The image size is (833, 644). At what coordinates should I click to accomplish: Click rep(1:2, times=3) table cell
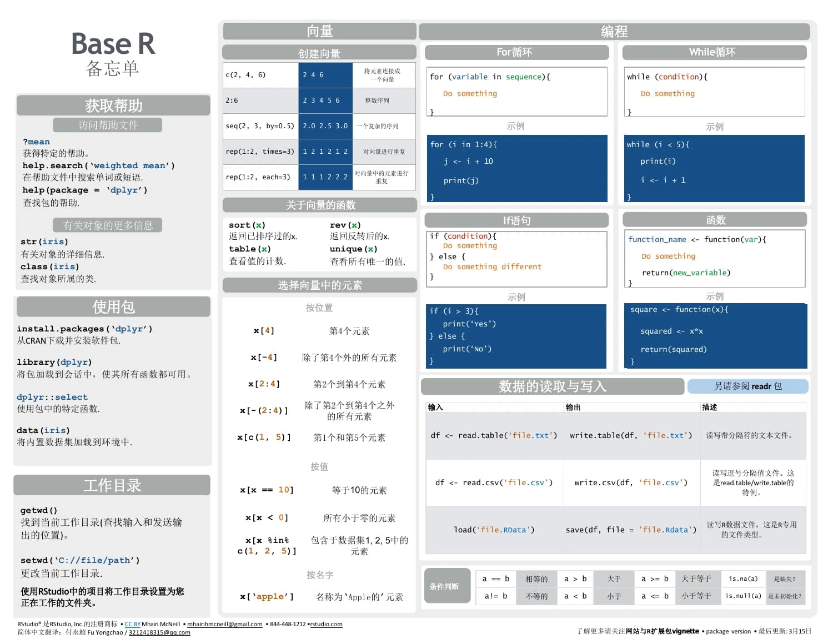coord(260,152)
